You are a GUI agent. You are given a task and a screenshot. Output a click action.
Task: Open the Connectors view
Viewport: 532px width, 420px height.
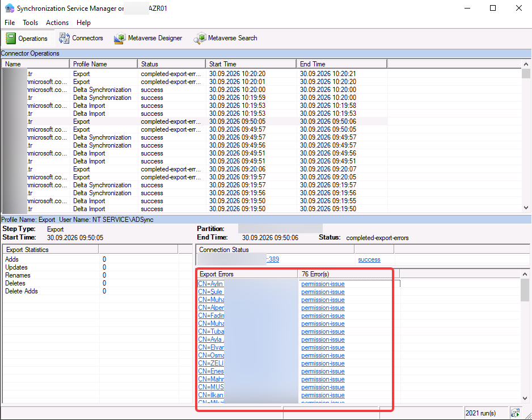tap(81, 38)
